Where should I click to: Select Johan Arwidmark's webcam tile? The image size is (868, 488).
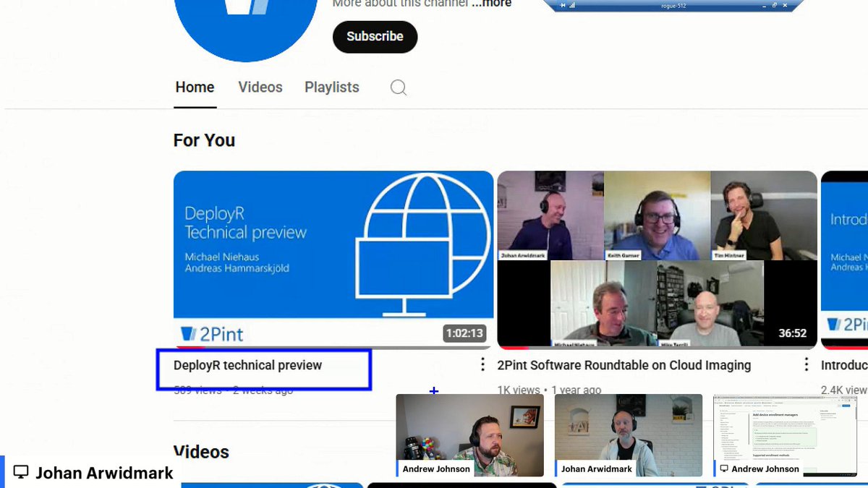[x=629, y=435]
